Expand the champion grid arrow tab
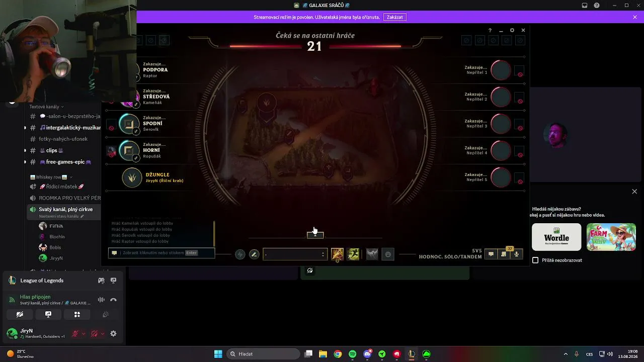This screenshot has height=362, width=644. click(x=315, y=235)
